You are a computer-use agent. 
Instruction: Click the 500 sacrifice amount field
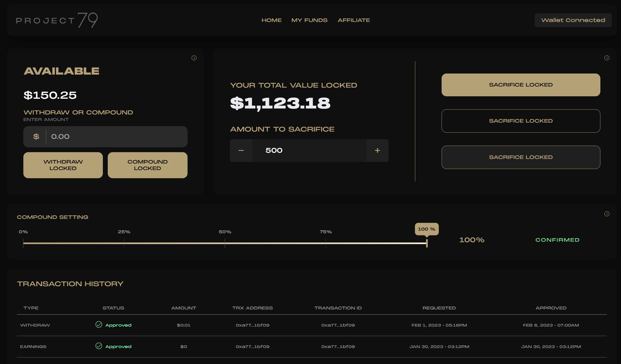(309, 151)
